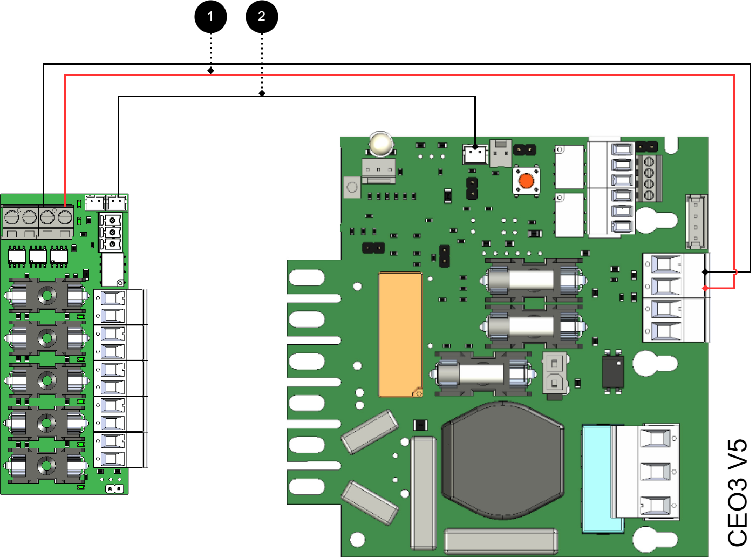756x558 pixels.
Task: Click the white jumper at small board bottom
Action: pyautogui.click(x=114, y=488)
